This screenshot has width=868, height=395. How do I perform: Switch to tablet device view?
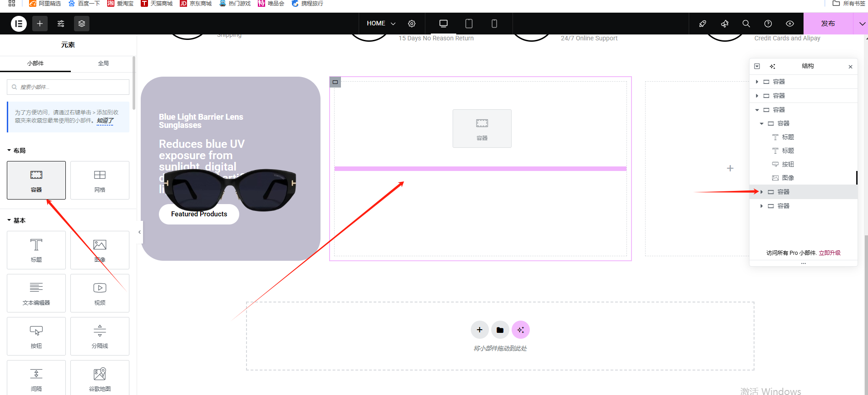pyautogui.click(x=469, y=24)
